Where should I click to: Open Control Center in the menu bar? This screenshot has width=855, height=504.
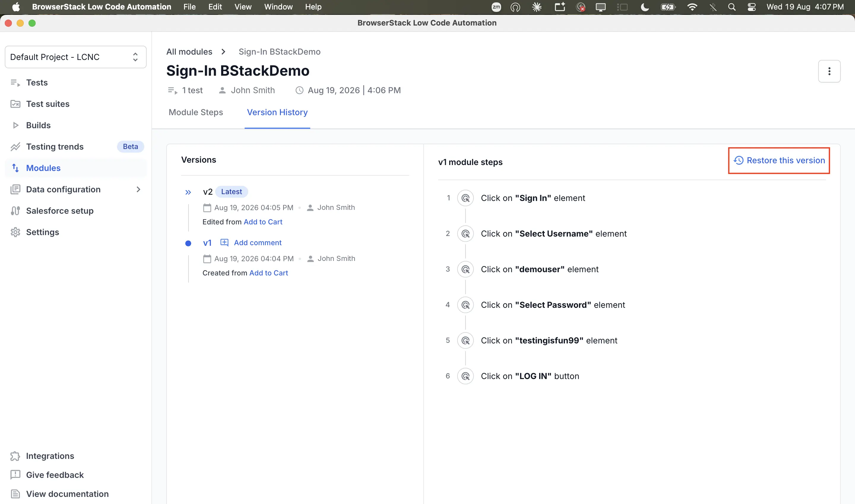click(x=752, y=7)
